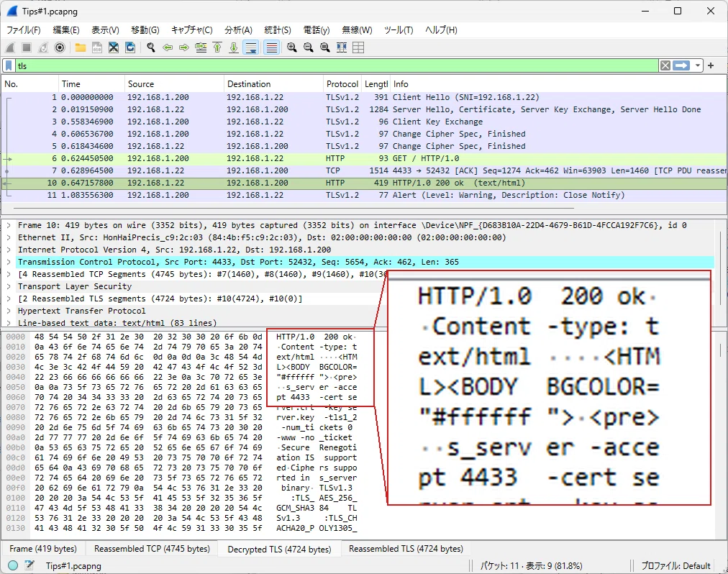Expand the Frame 10 details
728x574 pixels.
pyautogui.click(x=9, y=225)
